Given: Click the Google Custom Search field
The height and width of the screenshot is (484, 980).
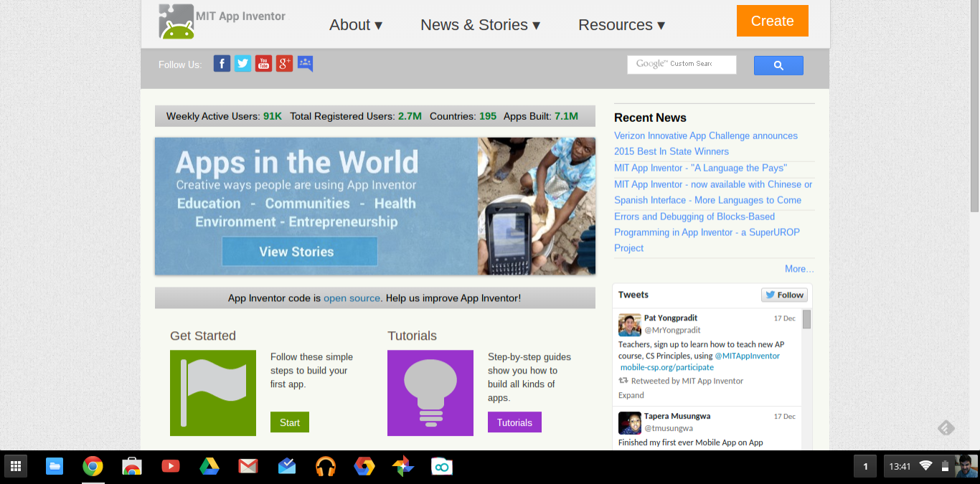Looking at the screenshot, I should (682, 65).
